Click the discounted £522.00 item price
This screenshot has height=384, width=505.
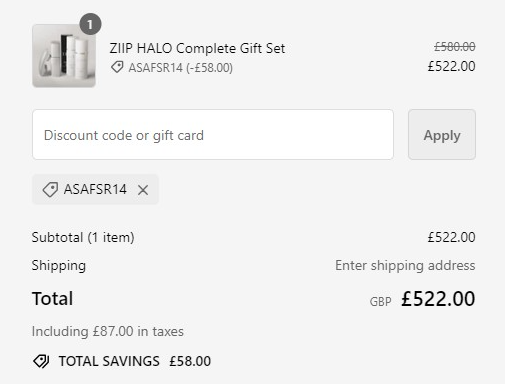point(452,66)
